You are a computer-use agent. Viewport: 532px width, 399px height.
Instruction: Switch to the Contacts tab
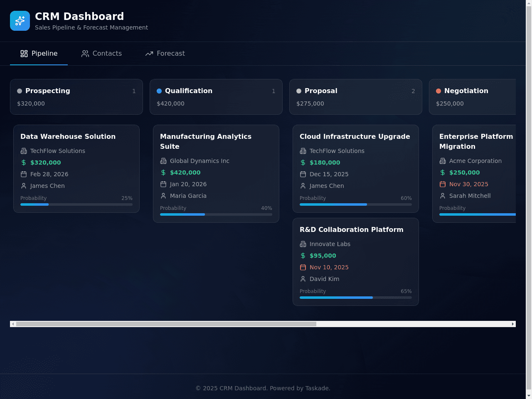click(x=101, y=54)
